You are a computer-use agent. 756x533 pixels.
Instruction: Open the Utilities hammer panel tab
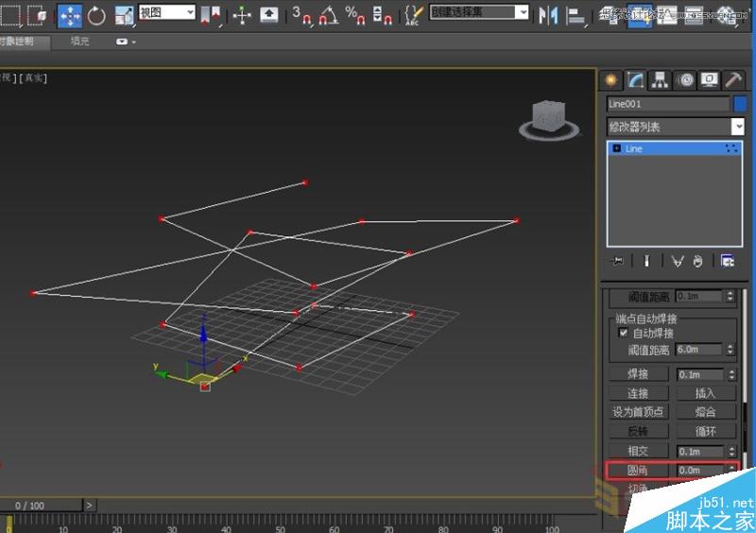733,80
